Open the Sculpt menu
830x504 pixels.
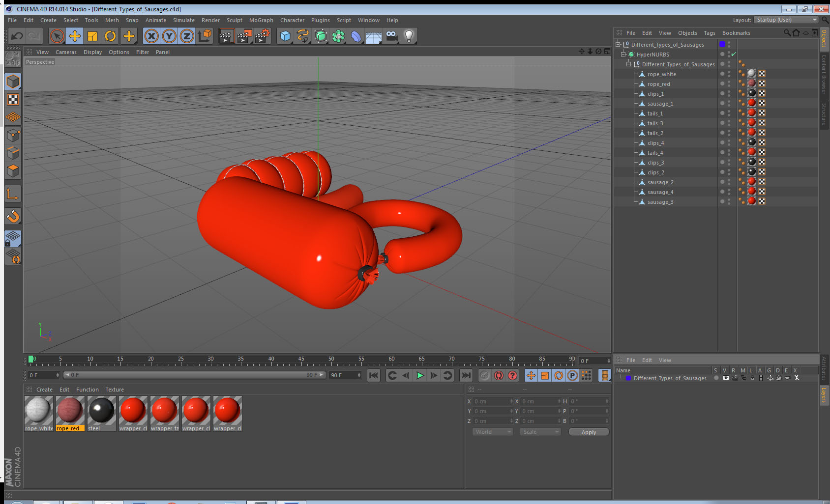click(x=234, y=20)
